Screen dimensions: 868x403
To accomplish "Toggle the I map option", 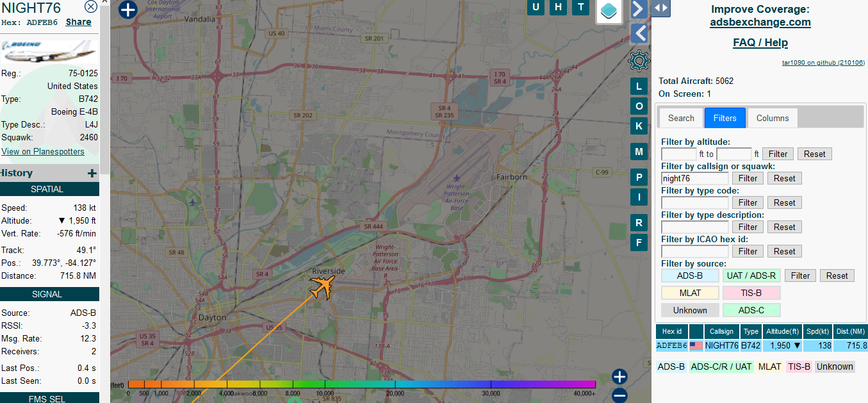I will pos(639,197).
